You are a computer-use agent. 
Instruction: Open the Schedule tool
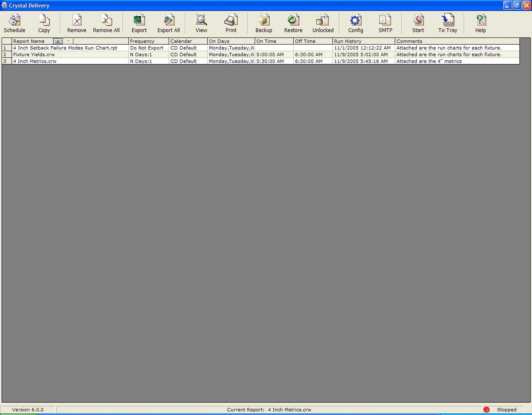pyautogui.click(x=14, y=23)
